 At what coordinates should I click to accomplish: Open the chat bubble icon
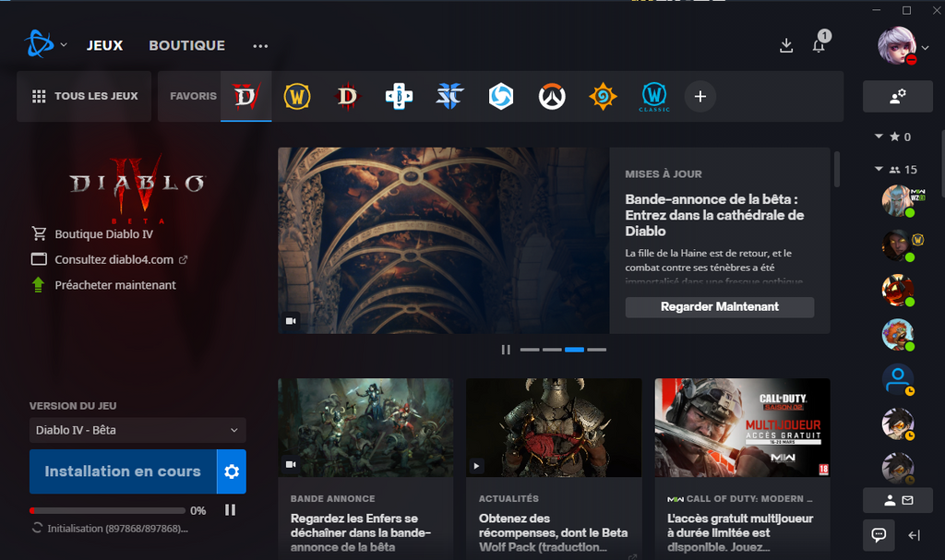point(879,535)
